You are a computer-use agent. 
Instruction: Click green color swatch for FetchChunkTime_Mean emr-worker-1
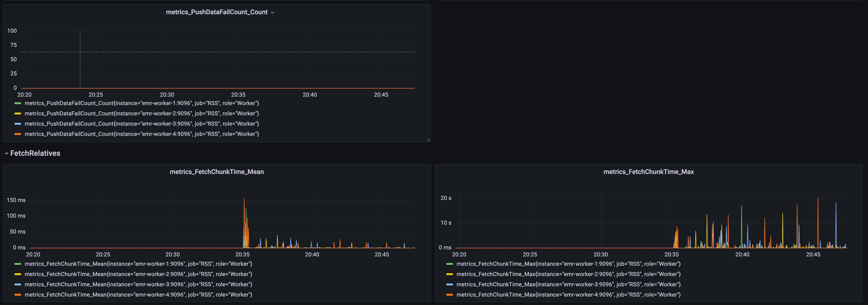pyautogui.click(x=18, y=264)
